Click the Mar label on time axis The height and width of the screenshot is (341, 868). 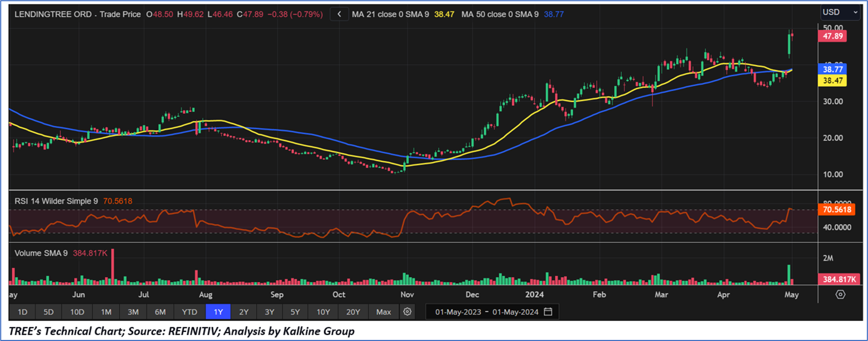(x=661, y=295)
